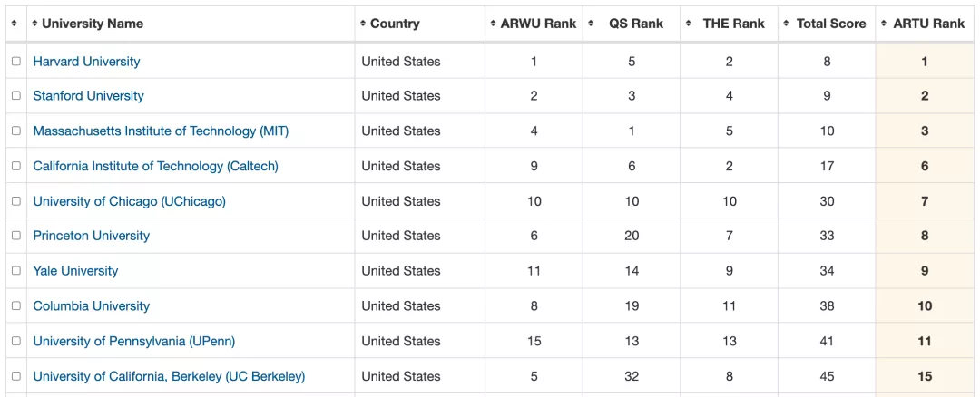Sort by University Name column arrow icon
The height and width of the screenshot is (397, 980).
tap(35, 24)
